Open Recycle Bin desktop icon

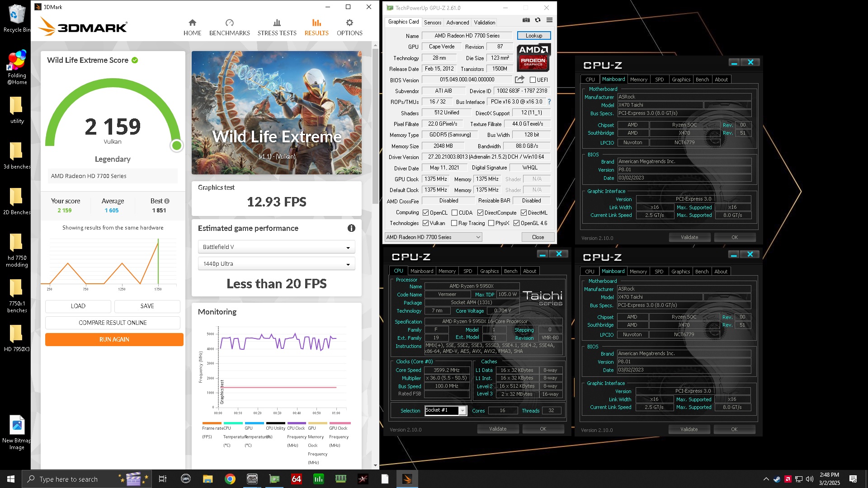coord(17,19)
